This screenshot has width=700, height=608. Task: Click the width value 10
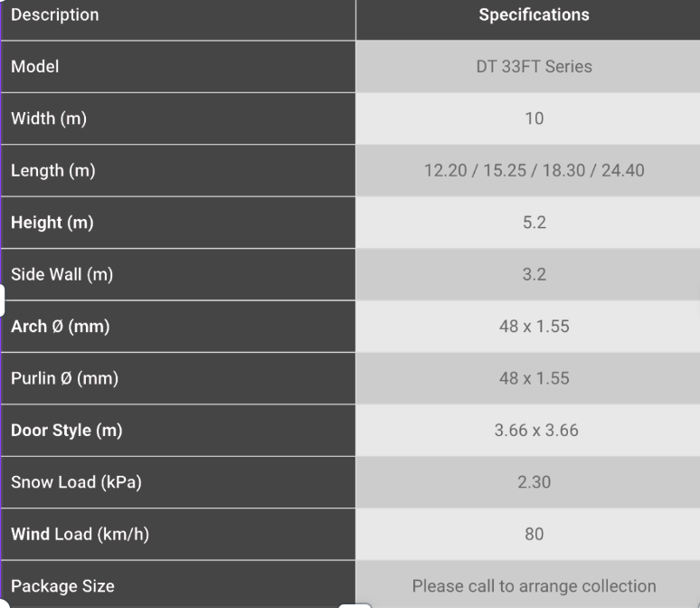tap(534, 119)
